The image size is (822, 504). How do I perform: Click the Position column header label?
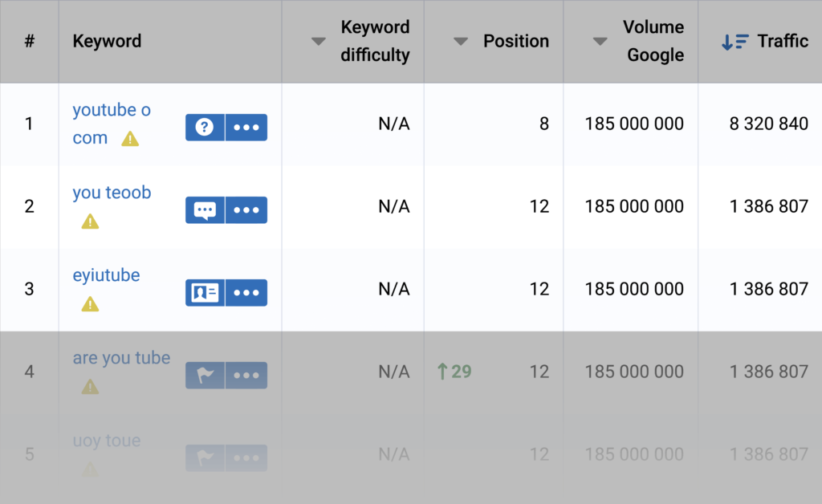(516, 41)
